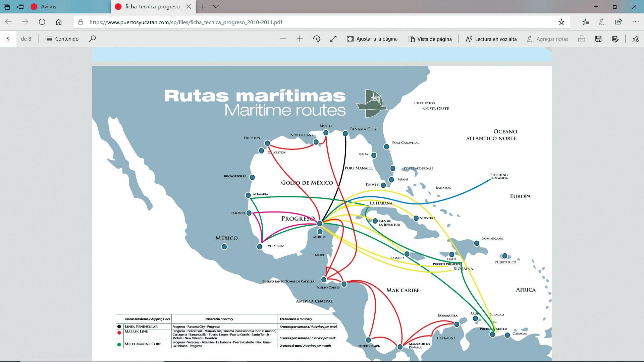The image size is (644, 362).
Task: Click the PDF zoom out minus icon
Action: pyautogui.click(x=283, y=39)
